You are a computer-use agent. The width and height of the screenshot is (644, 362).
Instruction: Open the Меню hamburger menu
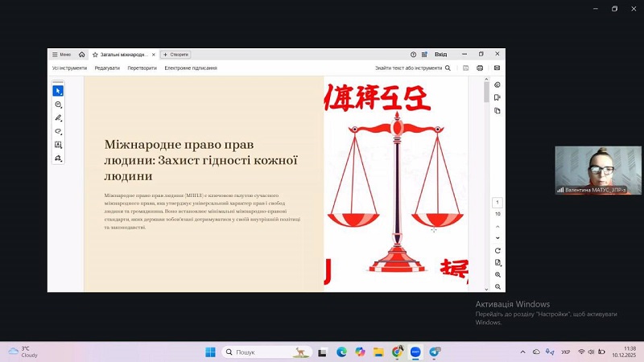tap(62, 55)
